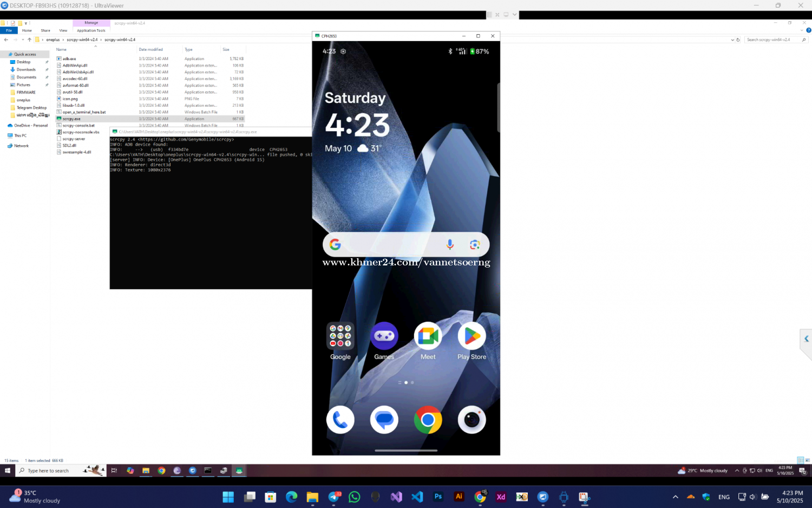Open the Games app on the phone
Image resolution: width=812 pixels, height=508 pixels.
(x=384, y=336)
